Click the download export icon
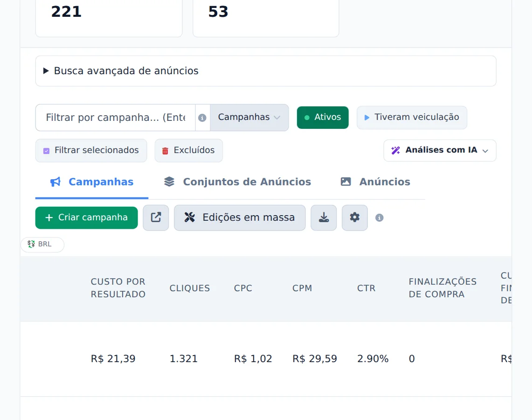The image size is (532, 420). [324, 217]
